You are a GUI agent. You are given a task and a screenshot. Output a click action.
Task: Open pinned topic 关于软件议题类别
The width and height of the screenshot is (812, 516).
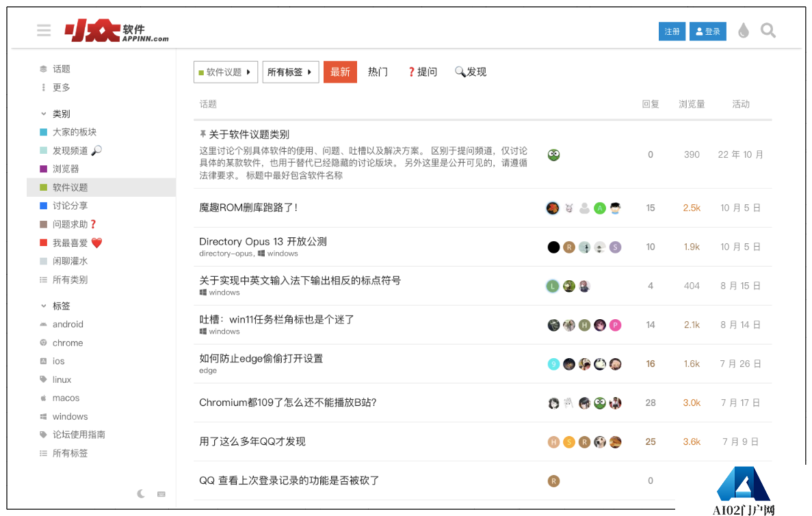tap(249, 135)
